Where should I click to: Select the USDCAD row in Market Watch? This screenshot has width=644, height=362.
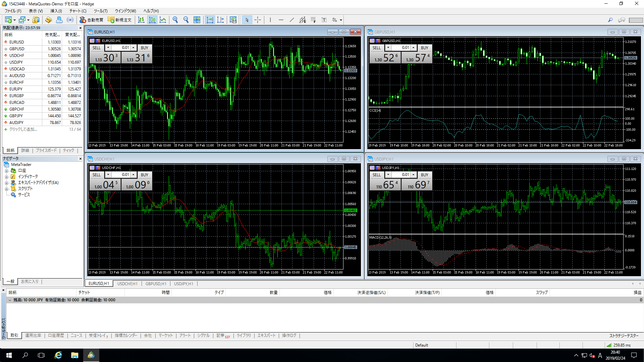[17, 69]
